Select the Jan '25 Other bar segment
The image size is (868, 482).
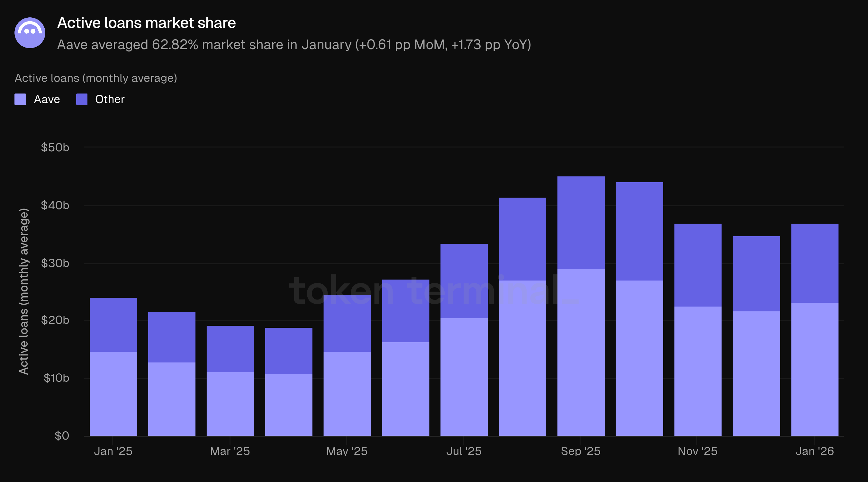point(113,325)
